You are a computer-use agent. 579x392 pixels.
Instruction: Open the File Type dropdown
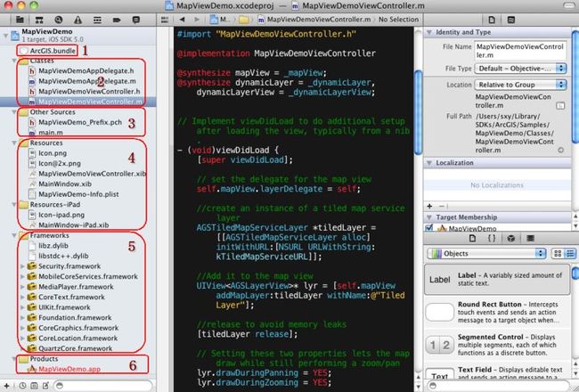520,69
